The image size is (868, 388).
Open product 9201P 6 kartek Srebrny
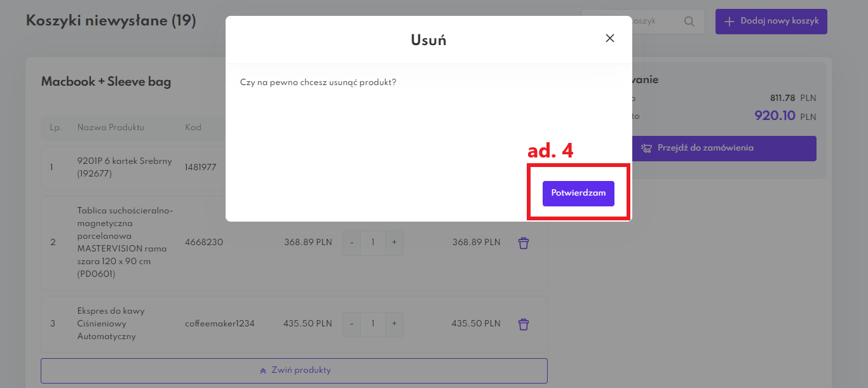pyautogui.click(x=124, y=167)
